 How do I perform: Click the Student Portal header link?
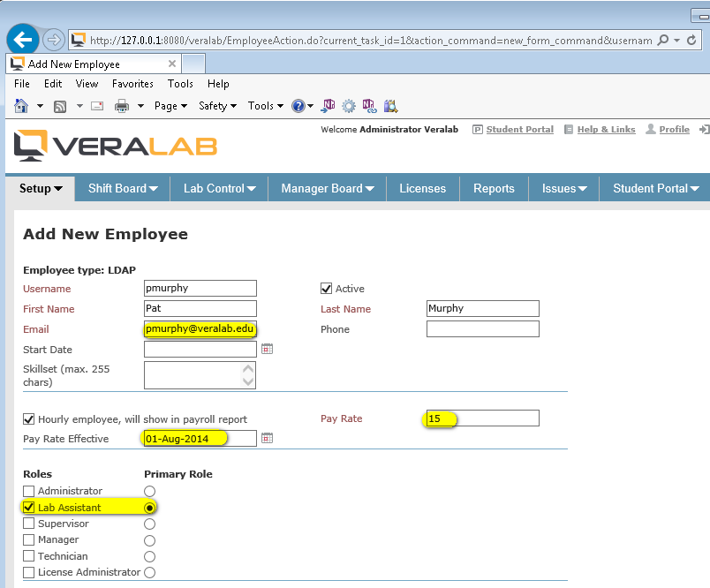(520, 130)
